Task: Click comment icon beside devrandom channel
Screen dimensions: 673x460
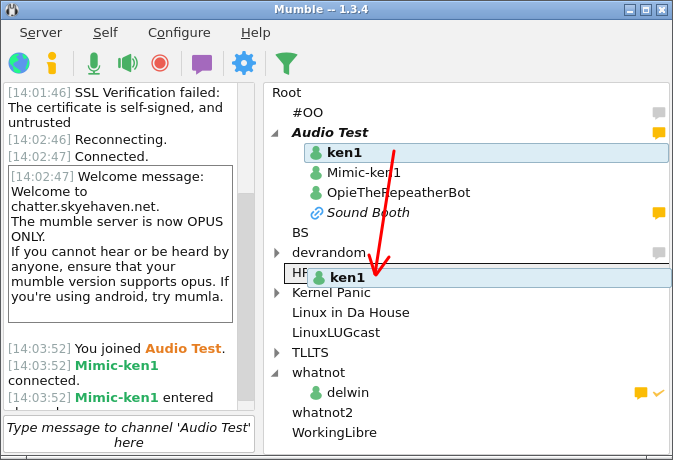Action: pos(658,253)
